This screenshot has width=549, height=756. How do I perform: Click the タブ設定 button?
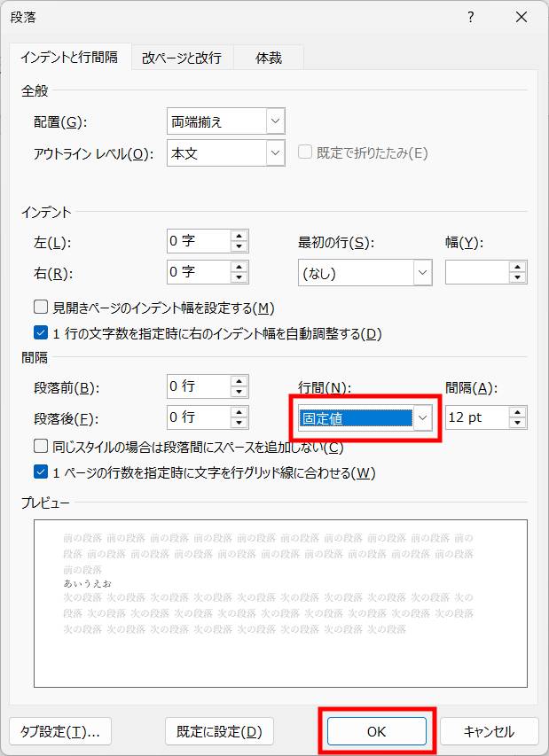point(60,731)
